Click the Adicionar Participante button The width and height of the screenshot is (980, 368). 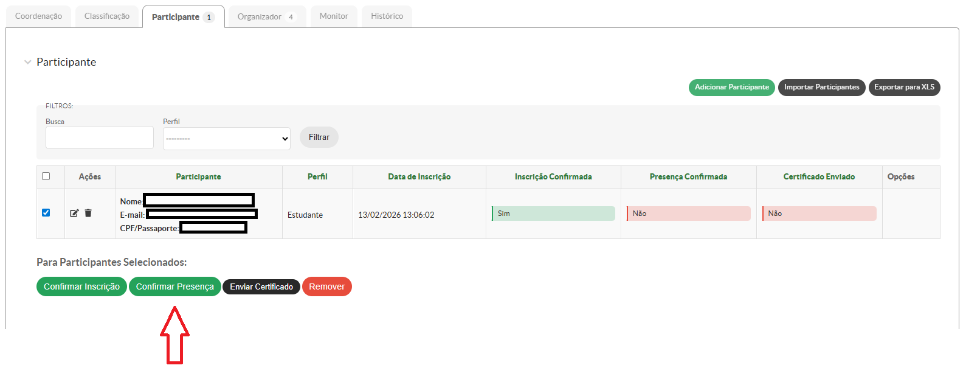pyautogui.click(x=731, y=88)
